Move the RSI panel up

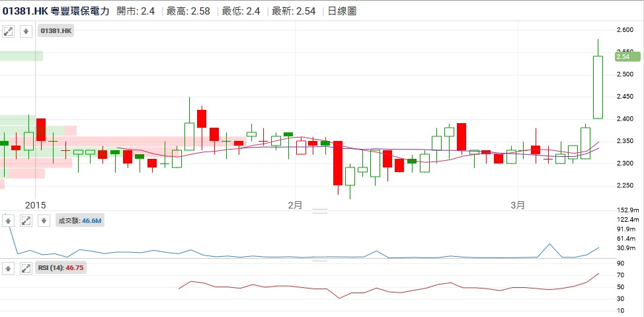click(9, 268)
